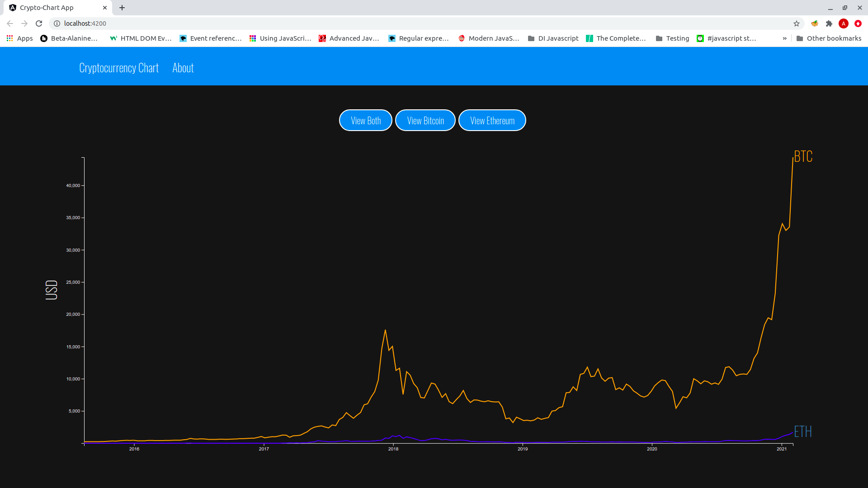
Task: Open the Using JavaScript bookmark
Action: (x=280, y=38)
